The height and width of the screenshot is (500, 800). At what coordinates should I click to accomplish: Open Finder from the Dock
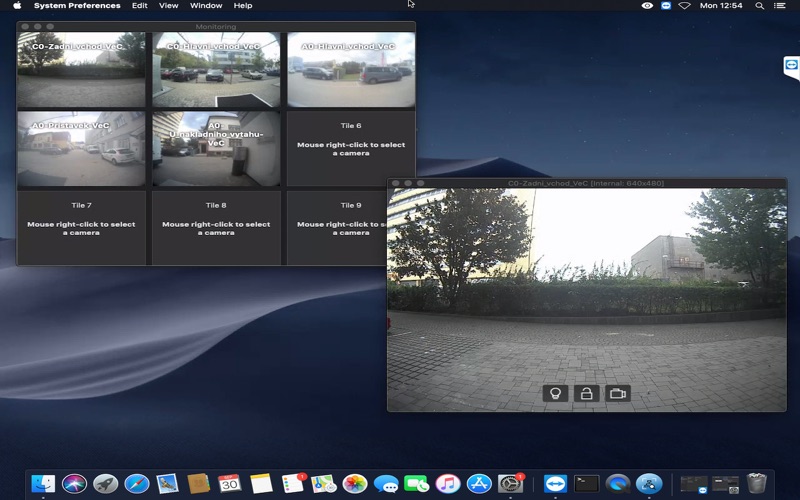[43, 483]
